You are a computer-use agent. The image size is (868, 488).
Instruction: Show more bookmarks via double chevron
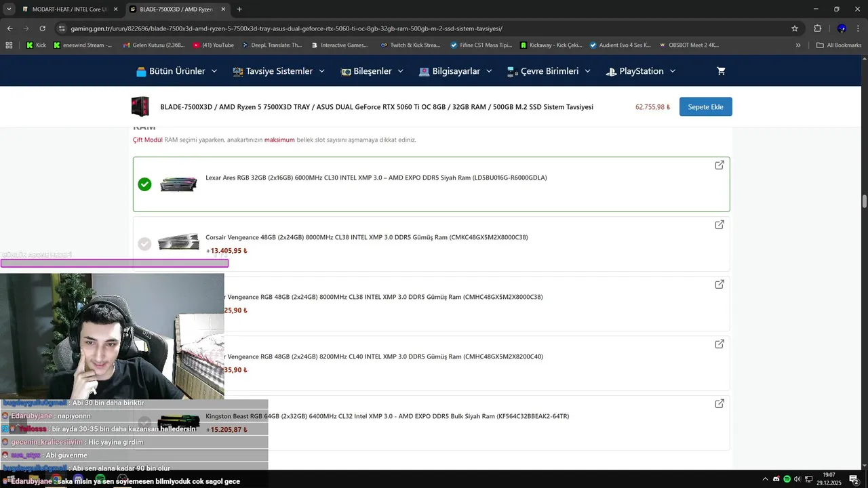[x=798, y=45]
